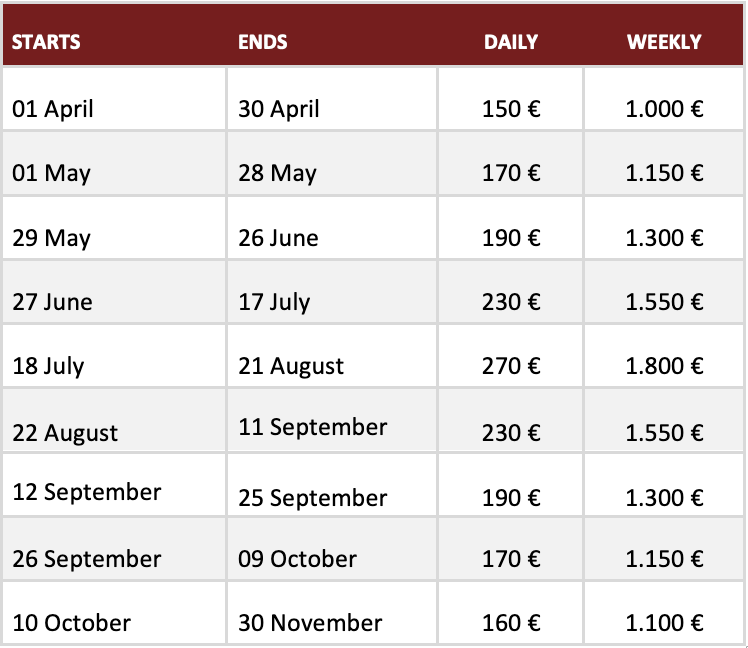
Task: Select the 27 June start date
Action: 52,302
